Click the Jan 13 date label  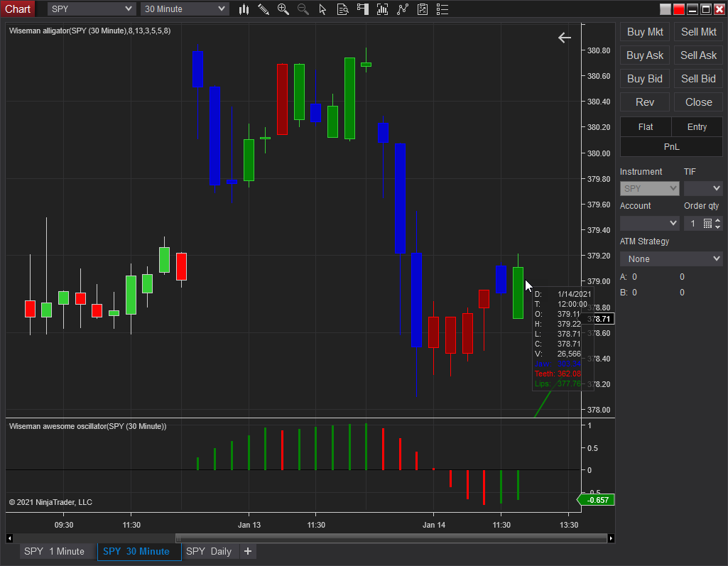coord(249,525)
